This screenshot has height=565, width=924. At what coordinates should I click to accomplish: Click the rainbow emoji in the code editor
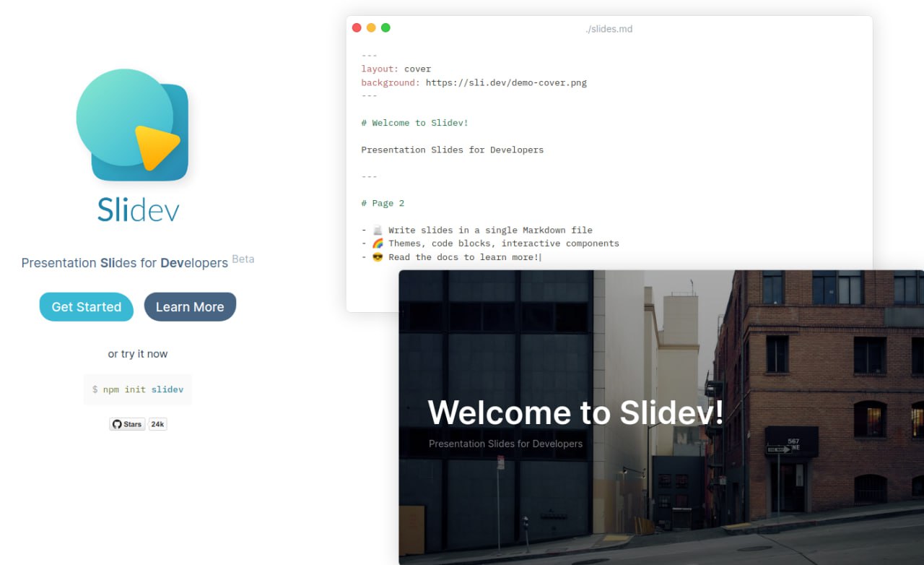coord(378,243)
